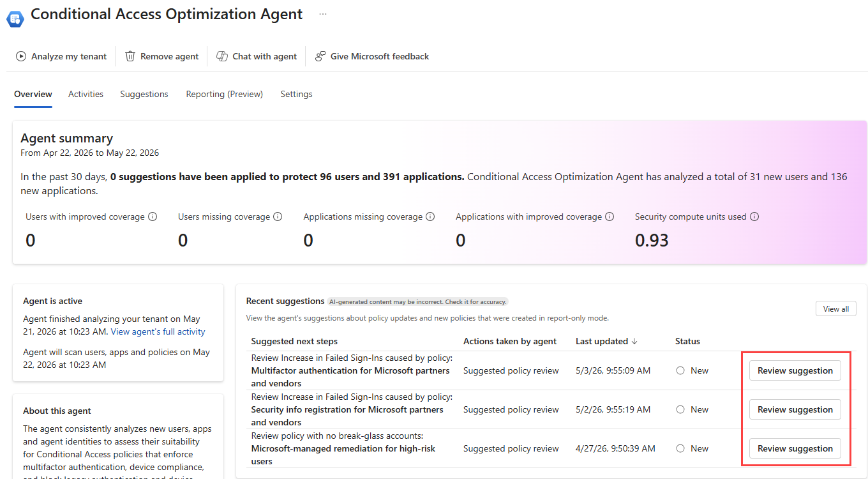Review suggestion for Security info registration policy

coord(795,410)
